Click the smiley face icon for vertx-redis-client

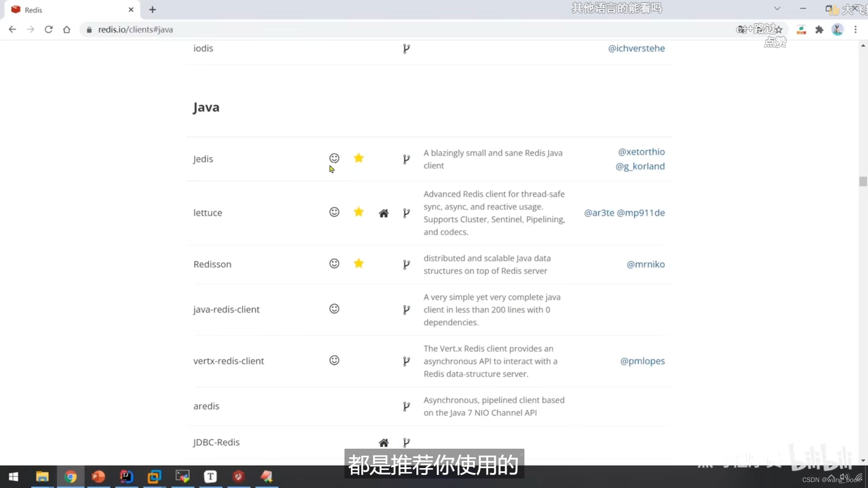point(334,360)
